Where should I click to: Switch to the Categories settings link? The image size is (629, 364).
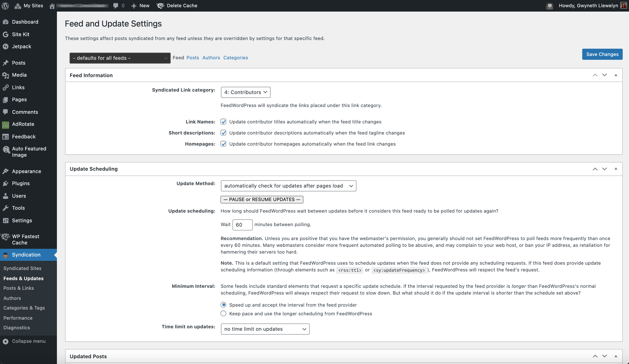coord(236,58)
